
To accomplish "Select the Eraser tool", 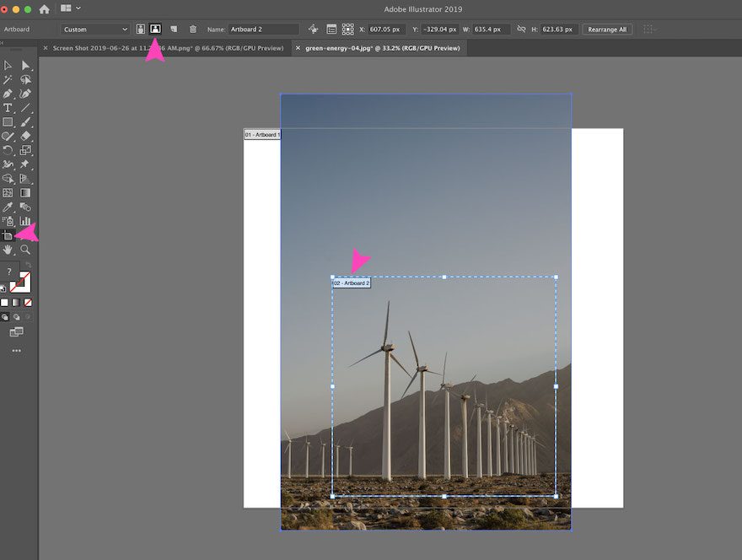I will (x=25, y=136).
